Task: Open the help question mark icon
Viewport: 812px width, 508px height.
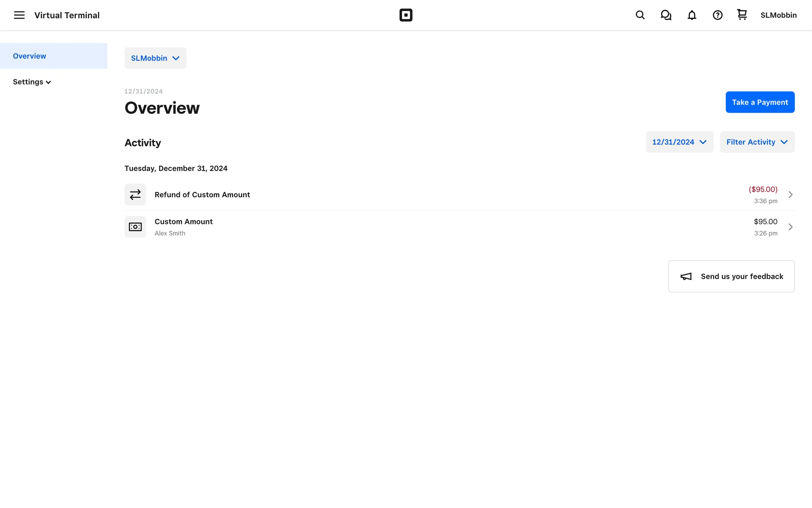Action: [717, 15]
